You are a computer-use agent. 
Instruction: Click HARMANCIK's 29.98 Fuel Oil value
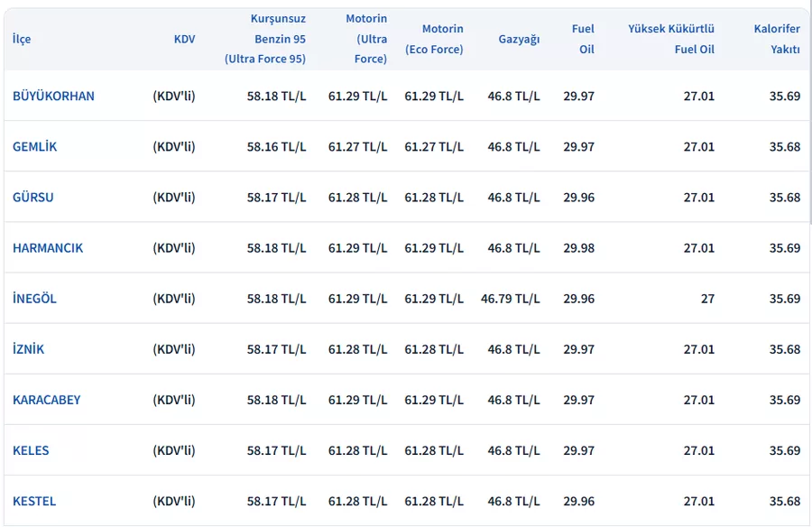578,247
